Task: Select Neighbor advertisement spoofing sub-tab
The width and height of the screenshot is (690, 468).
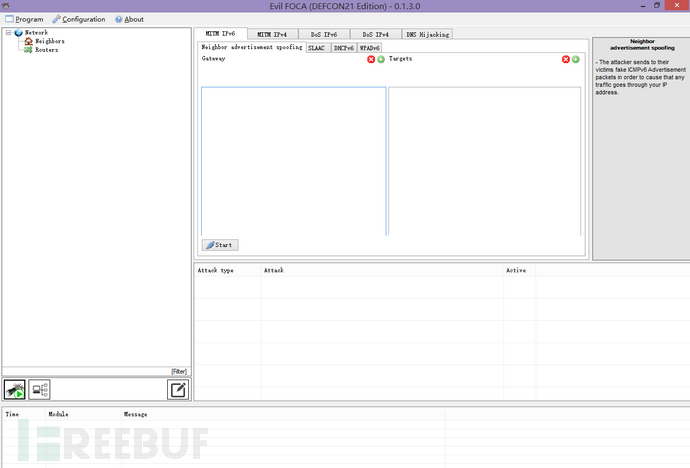Action: tap(252, 47)
